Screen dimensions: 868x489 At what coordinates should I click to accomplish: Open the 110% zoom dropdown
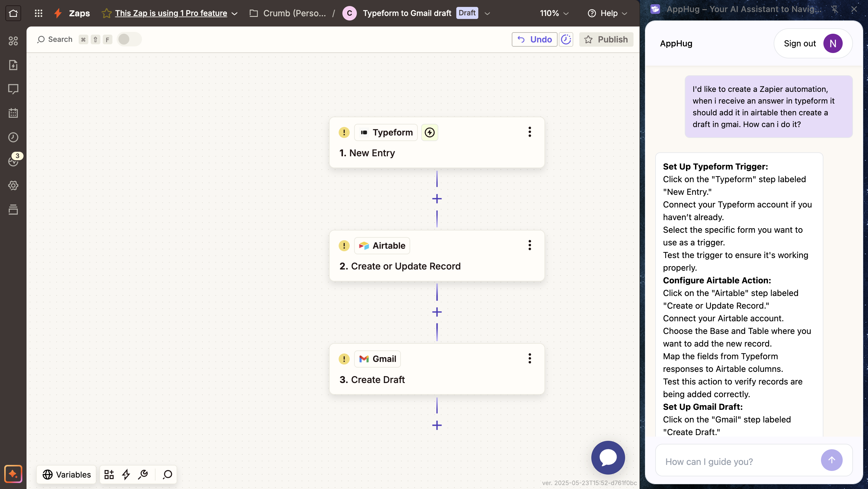pyautogui.click(x=554, y=13)
